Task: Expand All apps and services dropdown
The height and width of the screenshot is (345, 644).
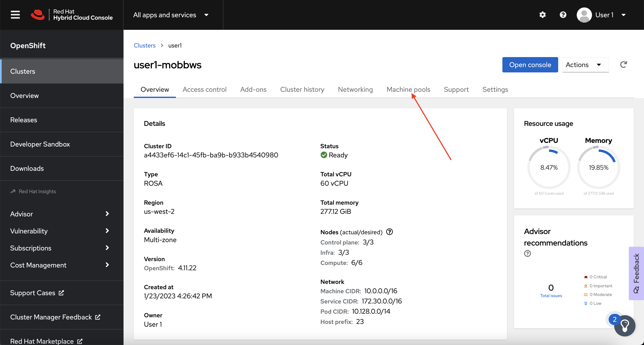Action: coord(170,14)
